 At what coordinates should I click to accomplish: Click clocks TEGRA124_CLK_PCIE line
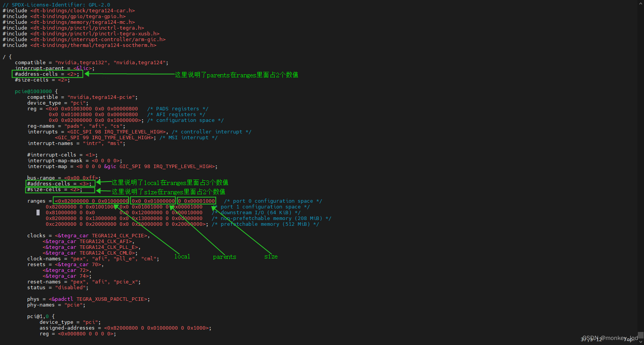(x=88, y=236)
